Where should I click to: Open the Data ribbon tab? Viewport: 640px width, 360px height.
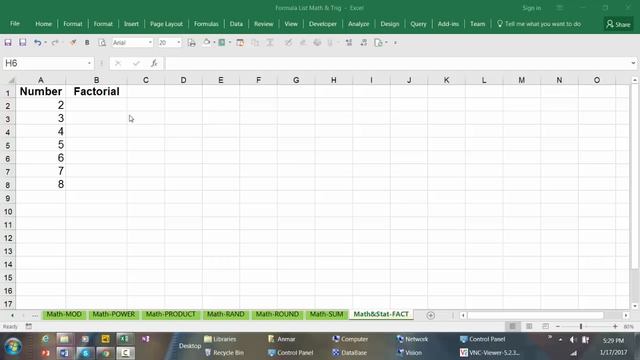pyautogui.click(x=236, y=24)
